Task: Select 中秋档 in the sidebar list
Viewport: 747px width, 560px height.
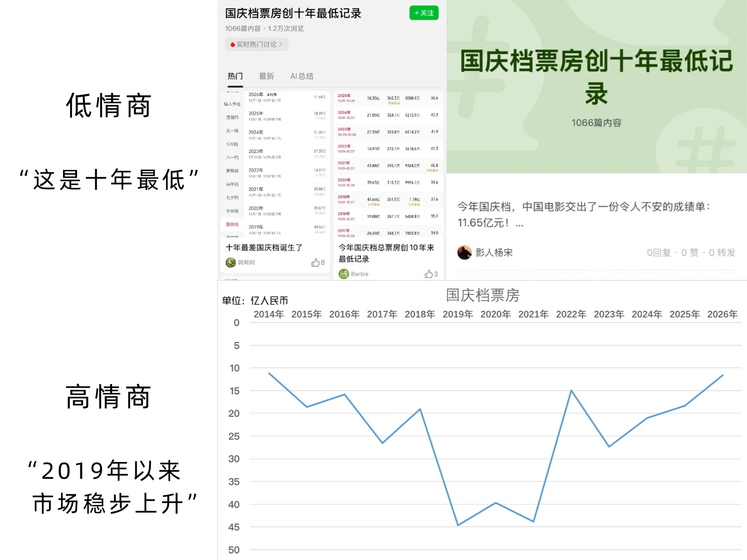Action: [232, 211]
